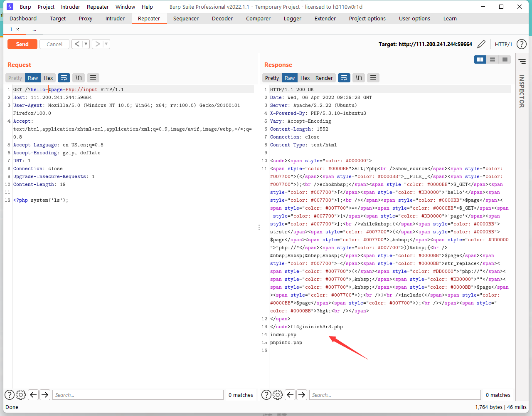The image size is (532, 416).
Task: Go to next request search match
Action: point(45,395)
